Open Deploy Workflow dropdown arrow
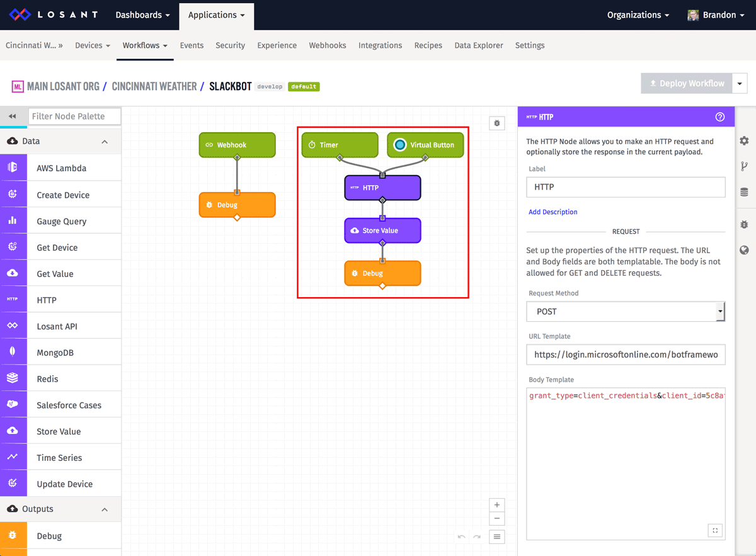This screenshot has width=756, height=556. pyautogui.click(x=740, y=83)
